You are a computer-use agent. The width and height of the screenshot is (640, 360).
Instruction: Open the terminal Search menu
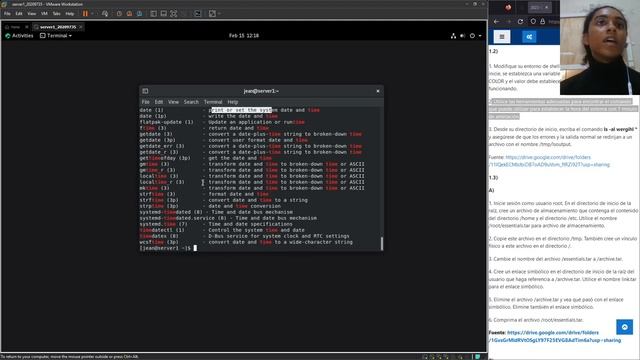(191, 102)
